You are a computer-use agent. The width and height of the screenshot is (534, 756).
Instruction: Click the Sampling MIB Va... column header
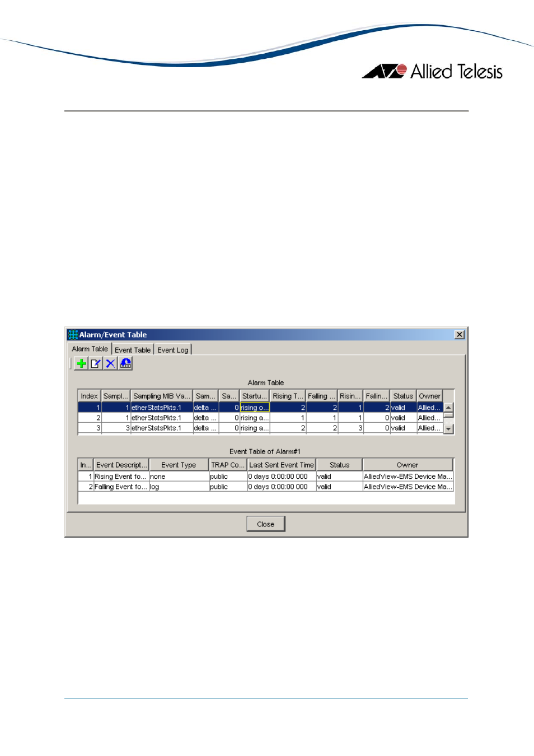162,396
